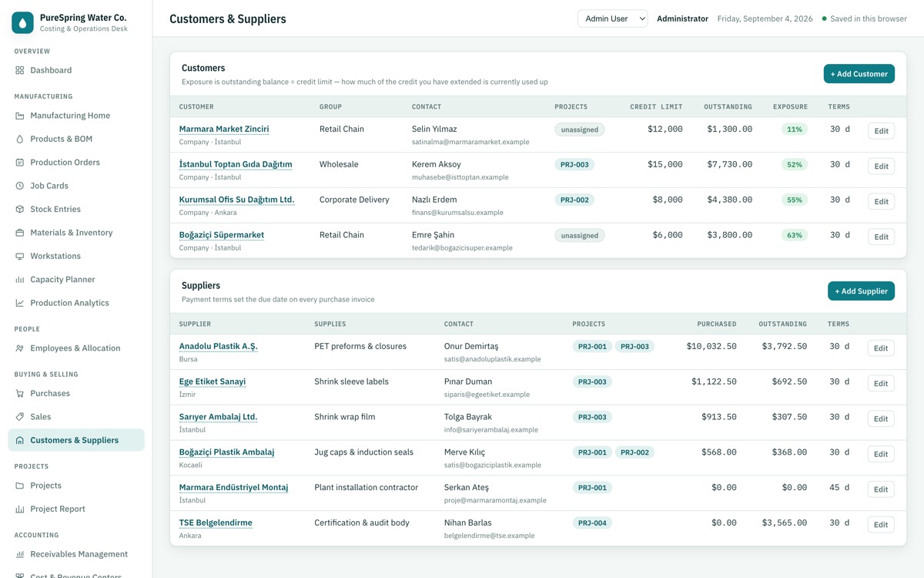Click the EXPOSURE column header
Image resolution: width=924 pixels, height=578 pixels.
tap(791, 107)
